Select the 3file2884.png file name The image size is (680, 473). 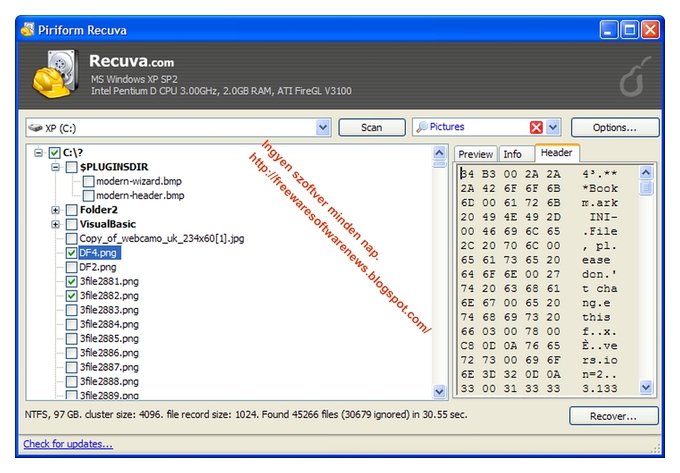pyautogui.click(x=109, y=324)
